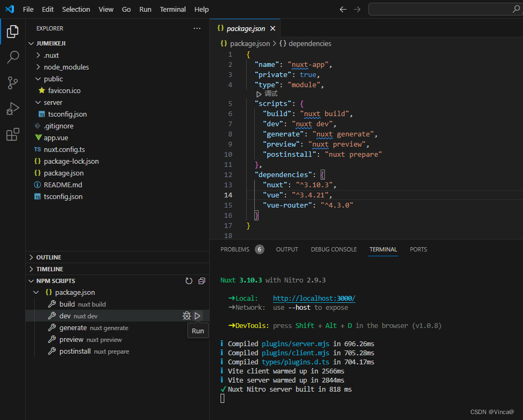Select the Explorer icon in the activity bar
This screenshot has height=420, width=523.
(x=13, y=32)
